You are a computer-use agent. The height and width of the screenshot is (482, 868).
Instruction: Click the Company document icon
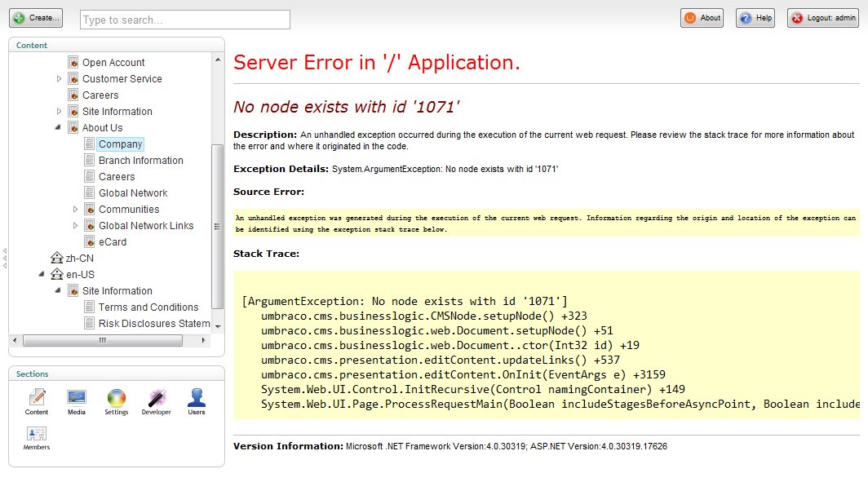[89, 144]
